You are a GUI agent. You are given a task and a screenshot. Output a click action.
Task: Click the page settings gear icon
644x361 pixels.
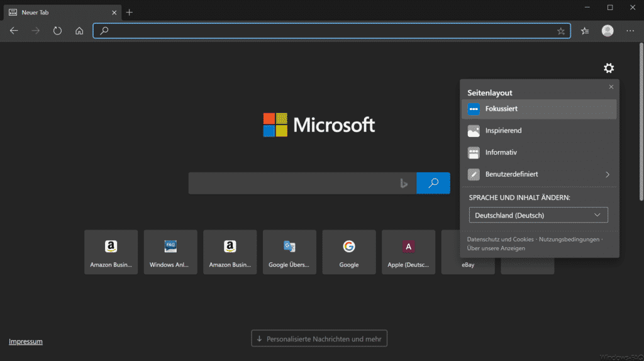tap(609, 68)
